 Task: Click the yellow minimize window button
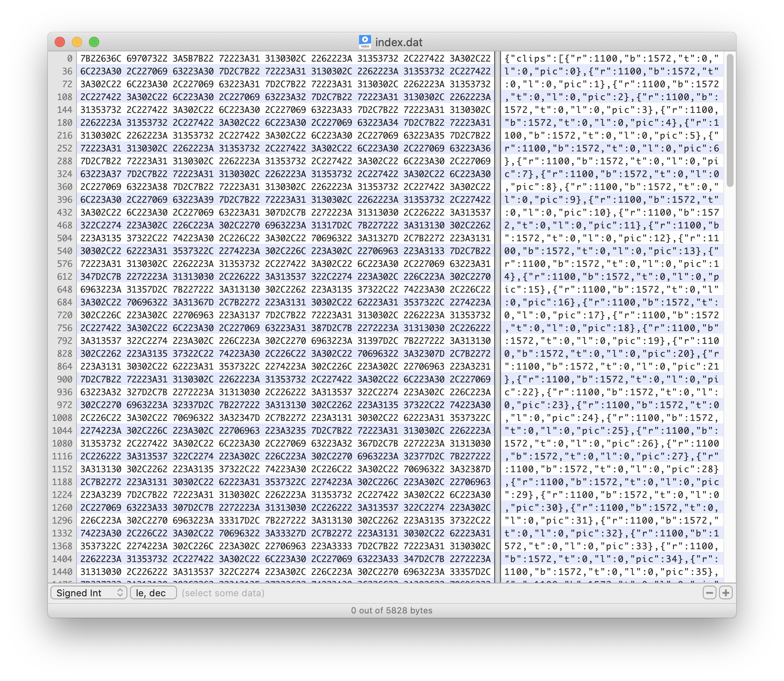pyautogui.click(x=77, y=42)
